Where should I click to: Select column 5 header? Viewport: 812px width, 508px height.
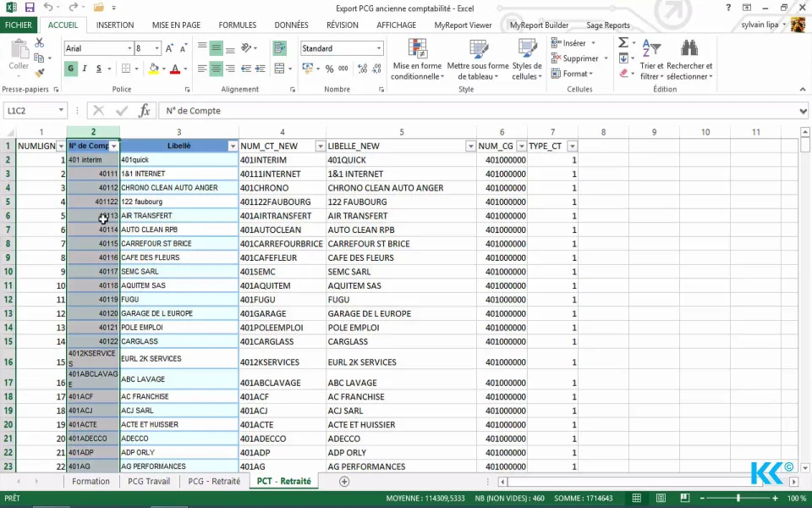pyautogui.click(x=401, y=132)
